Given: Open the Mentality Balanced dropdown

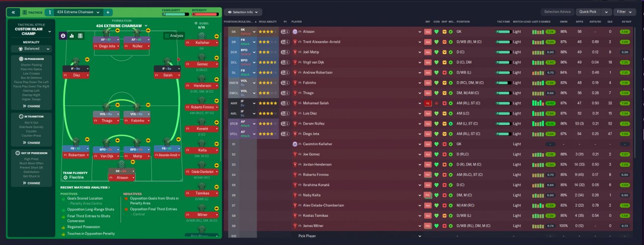Looking at the screenshot, I should [32, 49].
